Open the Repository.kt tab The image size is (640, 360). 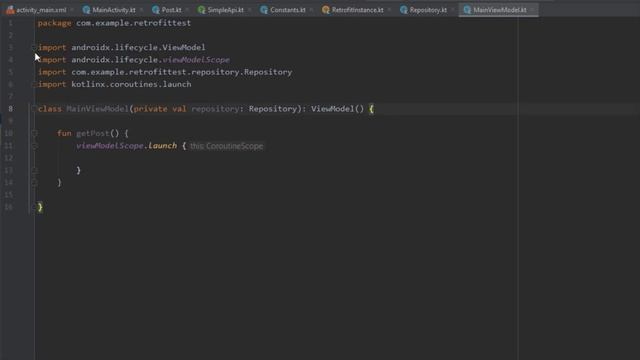(x=428, y=10)
